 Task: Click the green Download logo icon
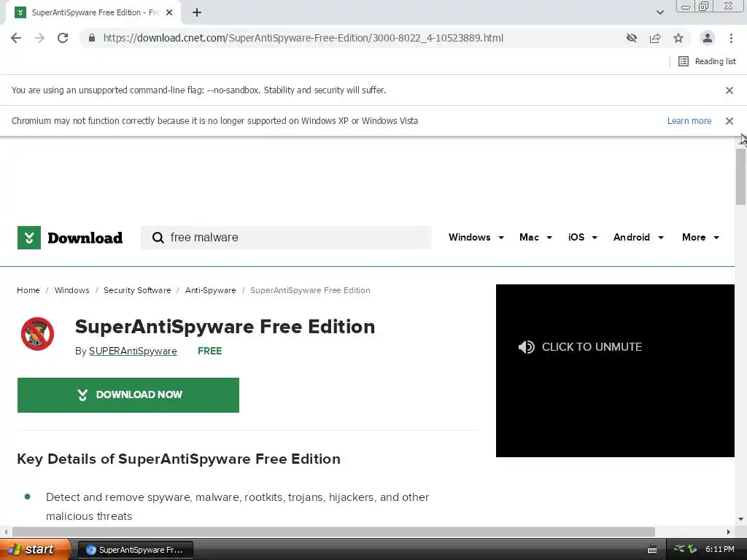[29, 238]
